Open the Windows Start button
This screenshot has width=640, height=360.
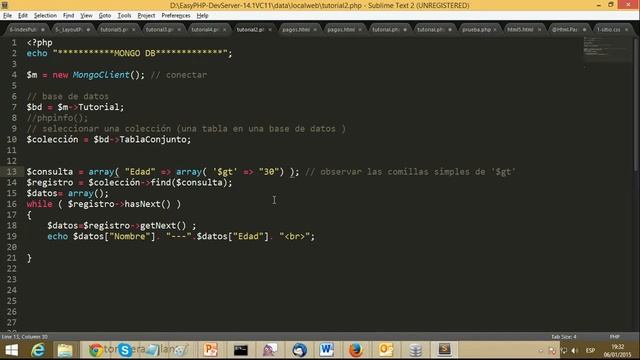click(11, 350)
